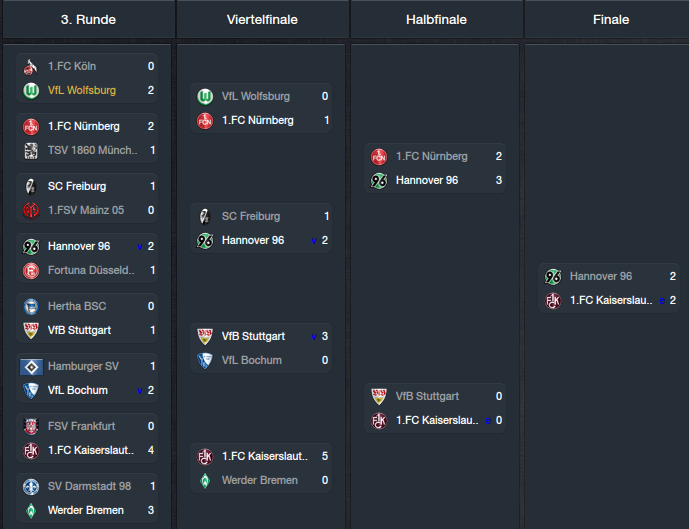Open SC Freiburg in 3. Runde match
The width and height of the screenshot is (689, 529).
click(77, 186)
